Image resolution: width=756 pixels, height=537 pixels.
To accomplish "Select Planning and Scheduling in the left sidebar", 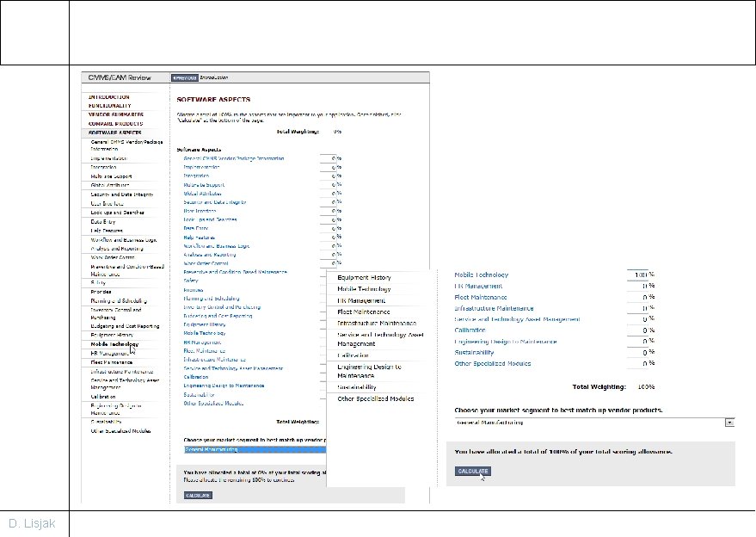I will coord(119,300).
